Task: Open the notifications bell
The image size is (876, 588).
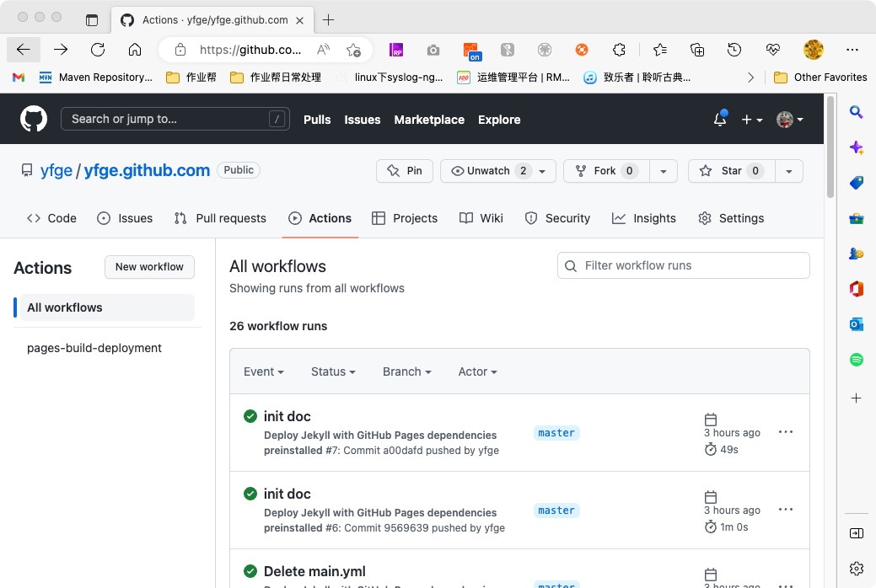Action: coord(719,120)
